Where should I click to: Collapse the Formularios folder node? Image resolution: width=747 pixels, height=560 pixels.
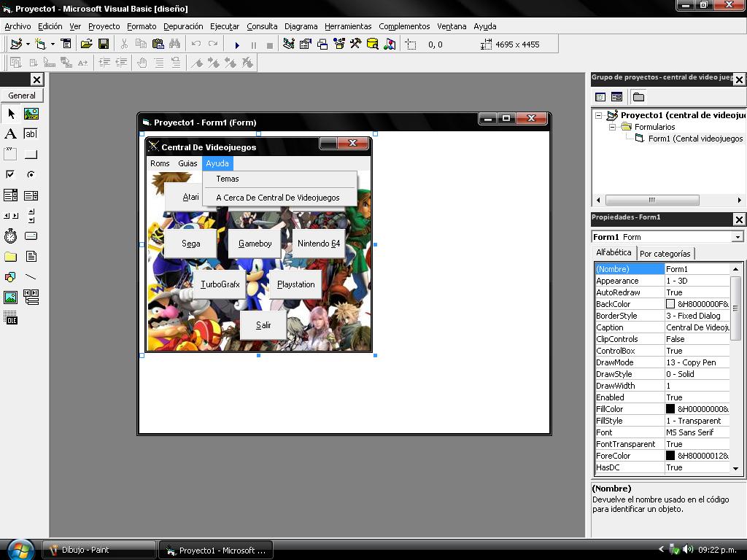click(613, 127)
